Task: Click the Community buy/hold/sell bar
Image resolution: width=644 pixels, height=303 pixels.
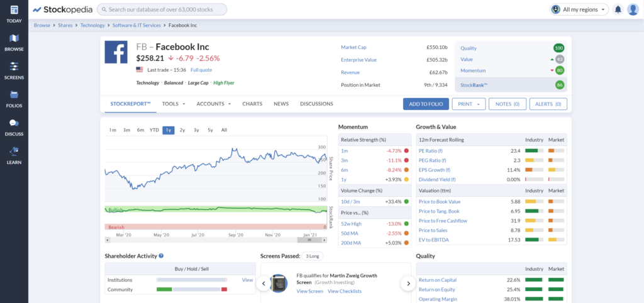Action: (x=191, y=289)
